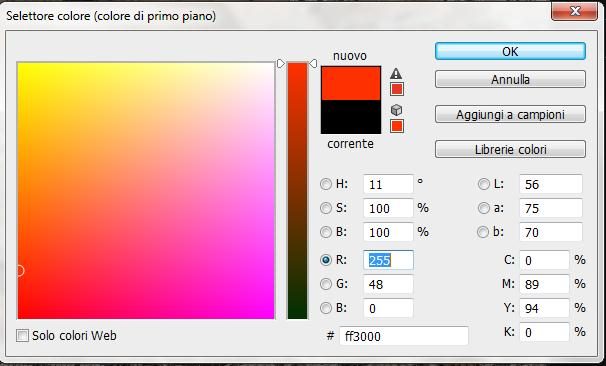The image size is (606, 366).
Task: Click the HSB B field showing 100
Action: [388, 232]
